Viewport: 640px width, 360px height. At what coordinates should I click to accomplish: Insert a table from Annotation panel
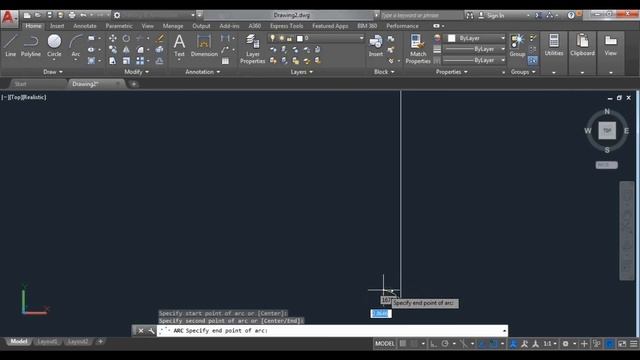coord(225,61)
